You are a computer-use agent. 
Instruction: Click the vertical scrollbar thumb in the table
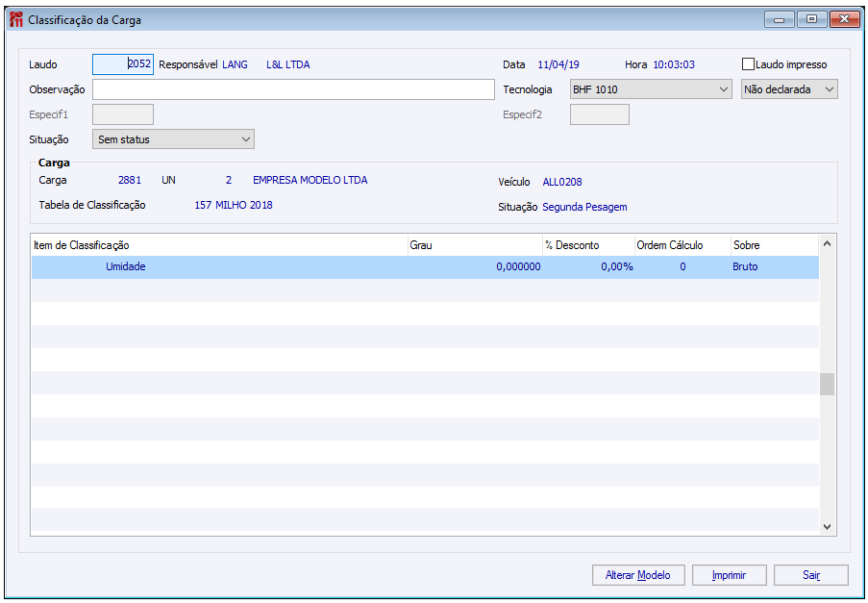point(827,385)
